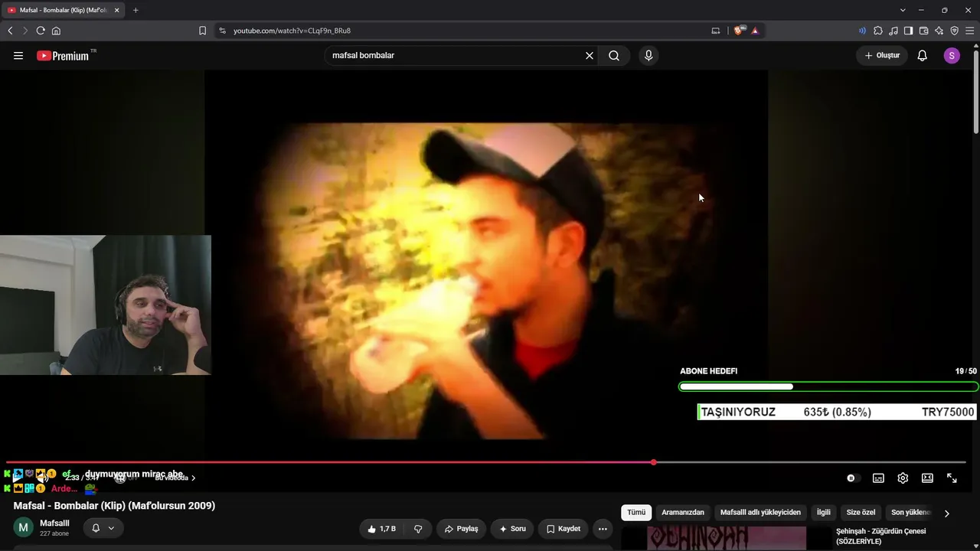Like the video with 1,7 B likes
The height and width of the screenshot is (551, 980).
tap(382, 529)
